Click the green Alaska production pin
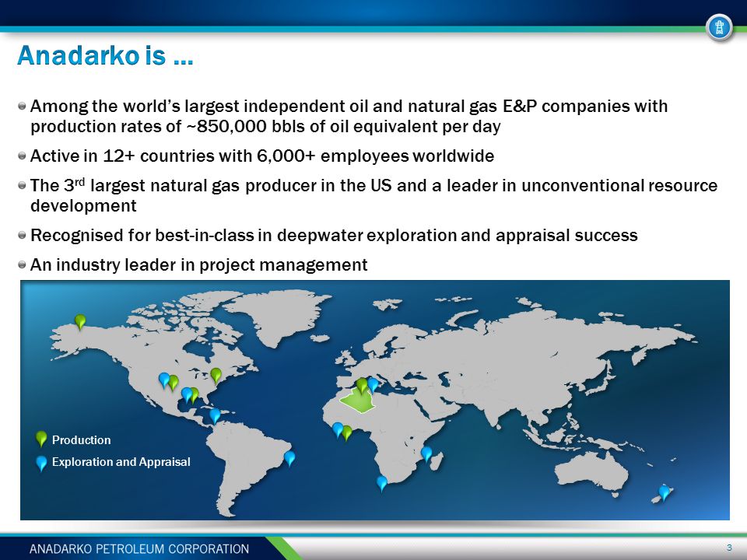Image resolution: width=747 pixels, height=560 pixels. [80, 322]
